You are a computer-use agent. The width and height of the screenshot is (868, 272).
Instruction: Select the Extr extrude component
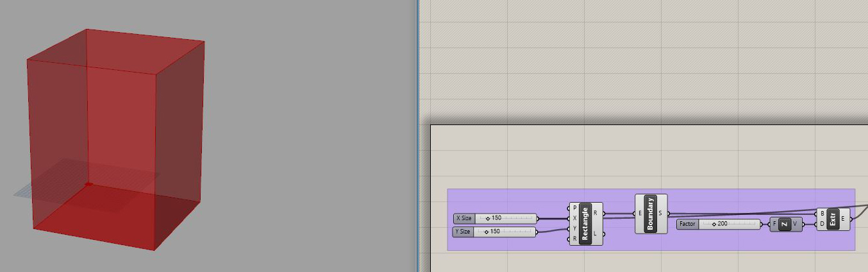(x=833, y=219)
